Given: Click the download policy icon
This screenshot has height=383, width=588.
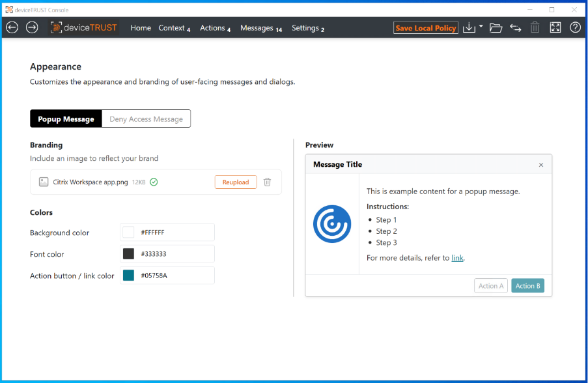Looking at the screenshot, I should click(x=469, y=27).
